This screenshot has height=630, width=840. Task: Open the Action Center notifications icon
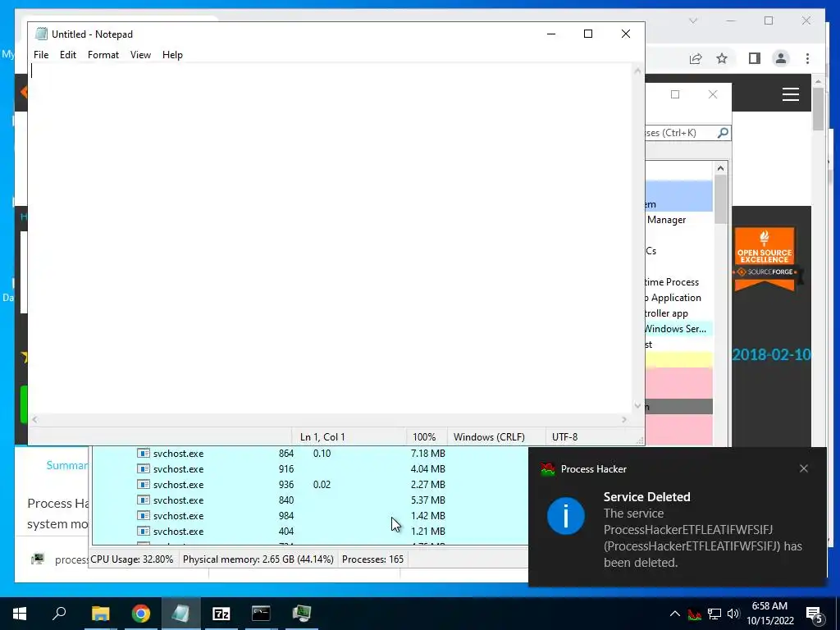coord(815,614)
